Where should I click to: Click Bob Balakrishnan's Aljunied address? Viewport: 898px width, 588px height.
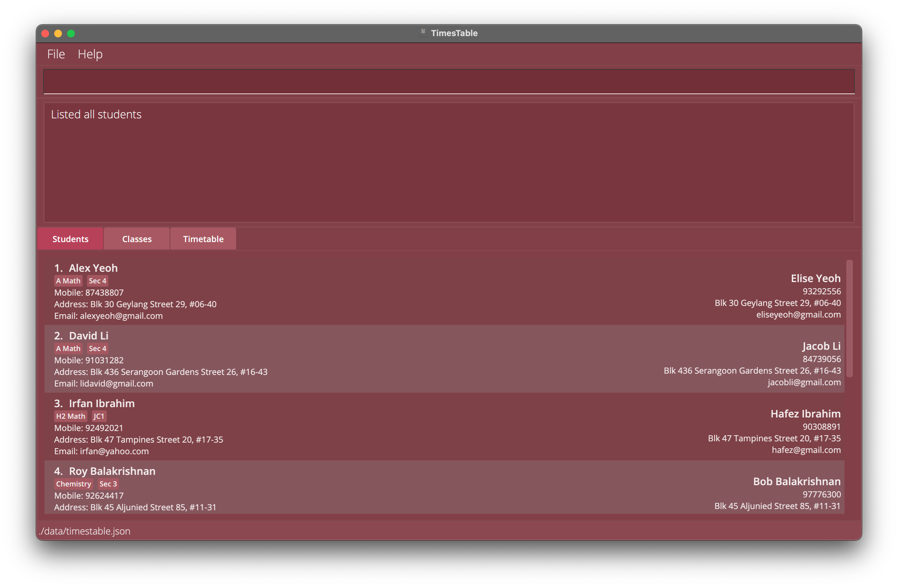tap(777, 506)
